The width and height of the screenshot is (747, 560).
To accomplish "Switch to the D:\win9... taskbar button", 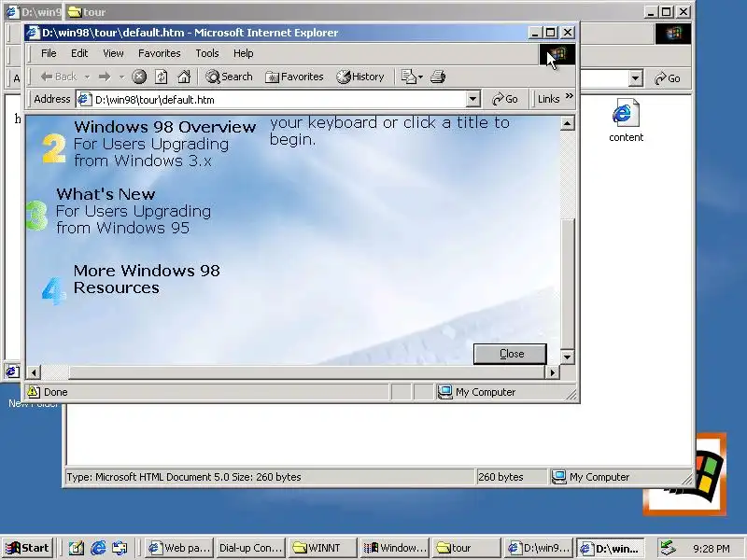I will (x=539, y=548).
